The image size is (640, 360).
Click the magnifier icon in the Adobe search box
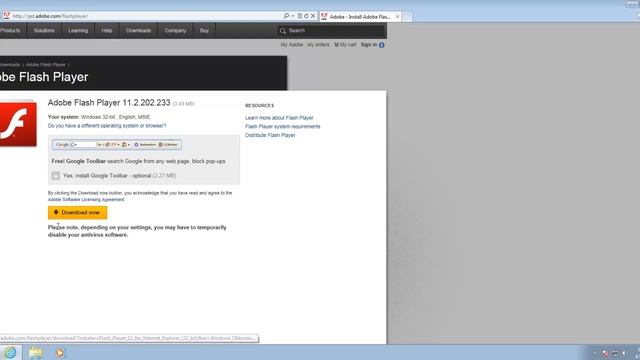click(x=282, y=31)
